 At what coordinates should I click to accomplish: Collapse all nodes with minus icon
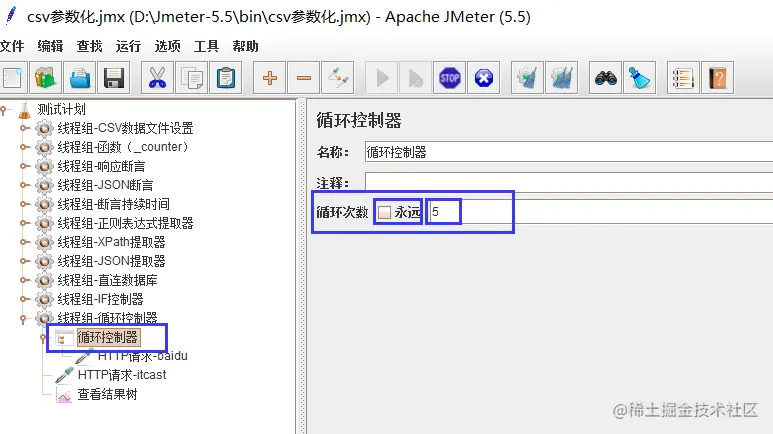click(304, 78)
